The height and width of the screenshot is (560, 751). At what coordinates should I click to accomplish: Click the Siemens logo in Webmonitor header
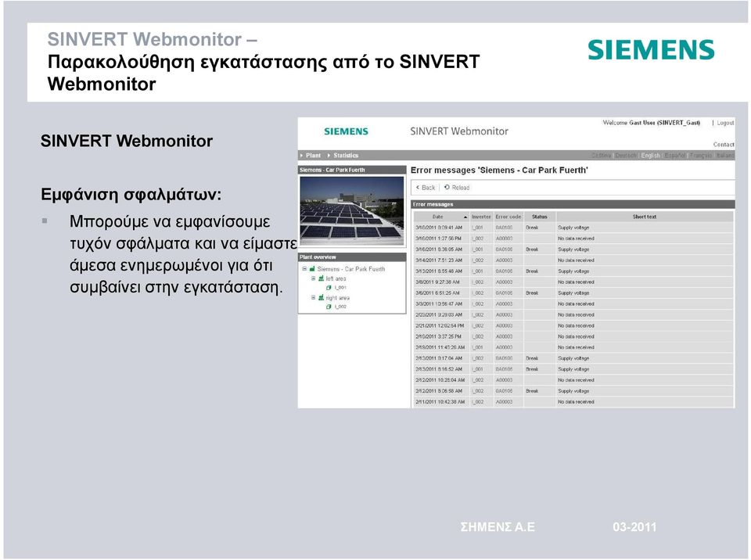pyautogui.click(x=346, y=131)
